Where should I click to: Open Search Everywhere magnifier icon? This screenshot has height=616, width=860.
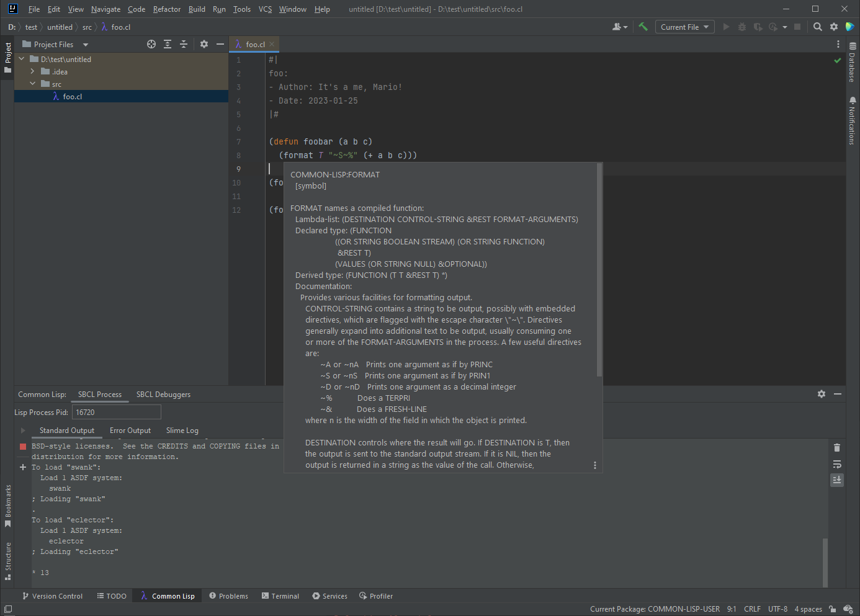coord(818,27)
